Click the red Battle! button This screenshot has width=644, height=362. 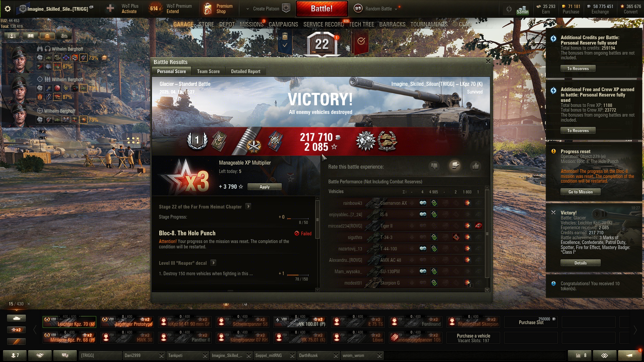click(322, 9)
